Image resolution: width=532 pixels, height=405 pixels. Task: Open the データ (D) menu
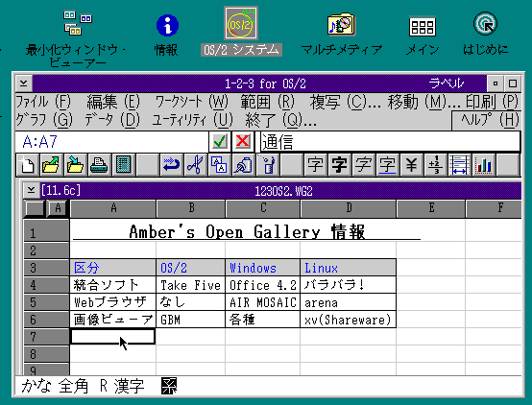click(112, 120)
